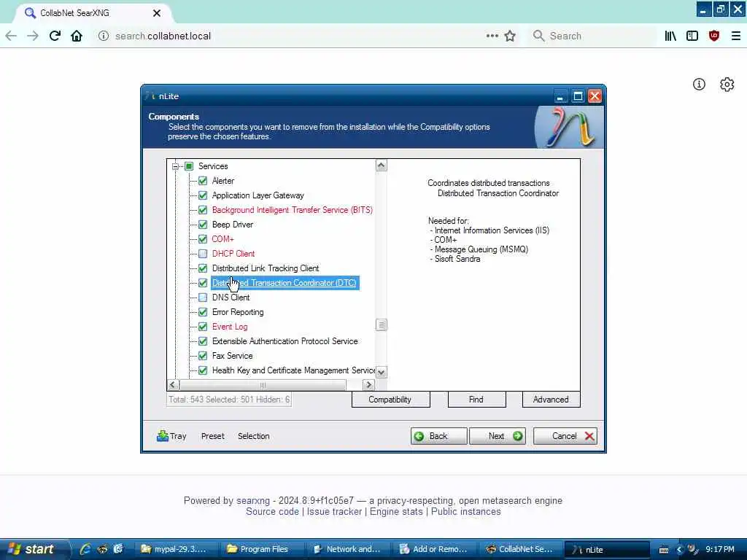This screenshot has width=747, height=560.
Task: Open Internet Explorer from quick launch
Action: pyautogui.click(x=85, y=549)
